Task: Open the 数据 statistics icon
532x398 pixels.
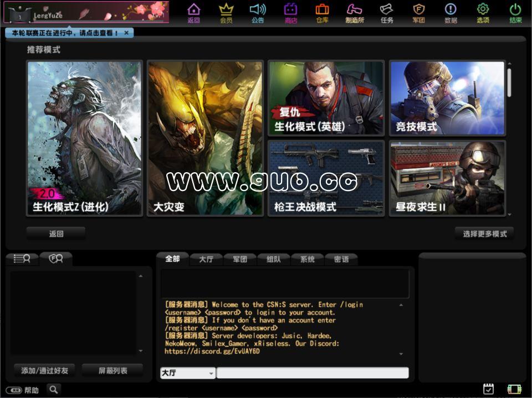Action: click(451, 13)
